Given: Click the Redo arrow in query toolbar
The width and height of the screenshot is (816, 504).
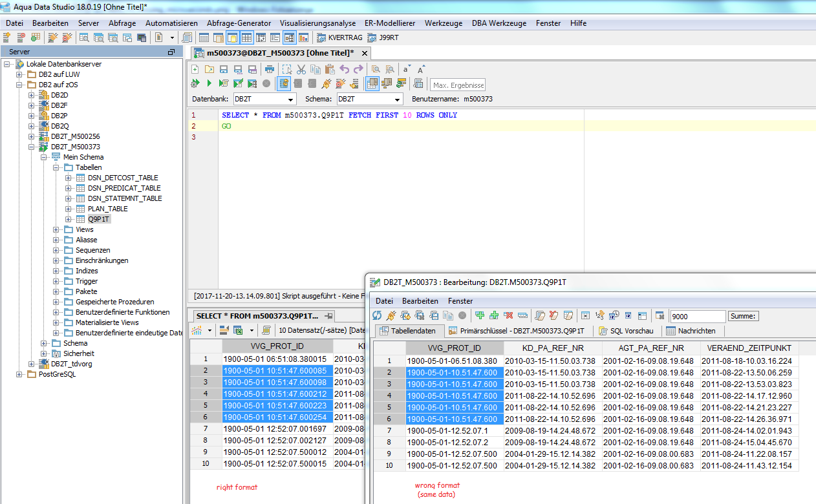Looking at the screenshot, I should pyautogui.click(x=358, y=69).
